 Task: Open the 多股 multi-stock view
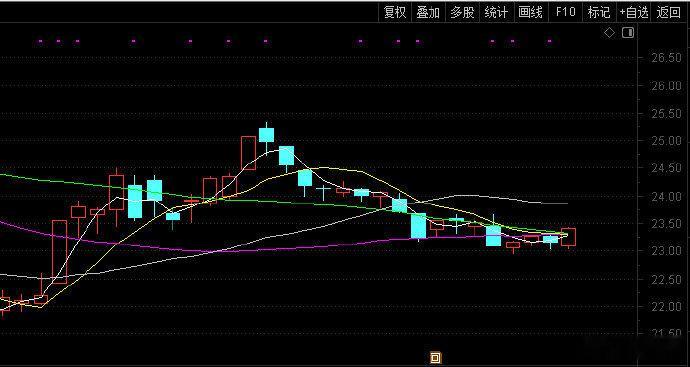tap(462, 12)
